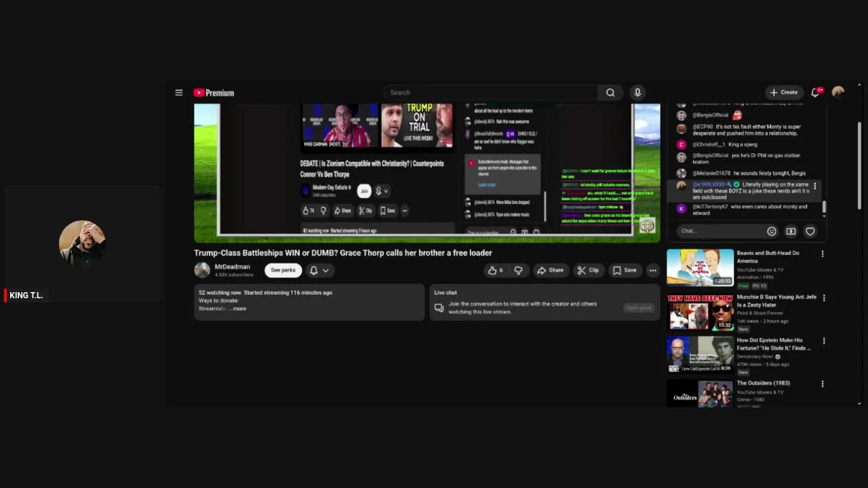
Task: Click the Beavis and Butt-Head Do America title
Action: point(768,257)
